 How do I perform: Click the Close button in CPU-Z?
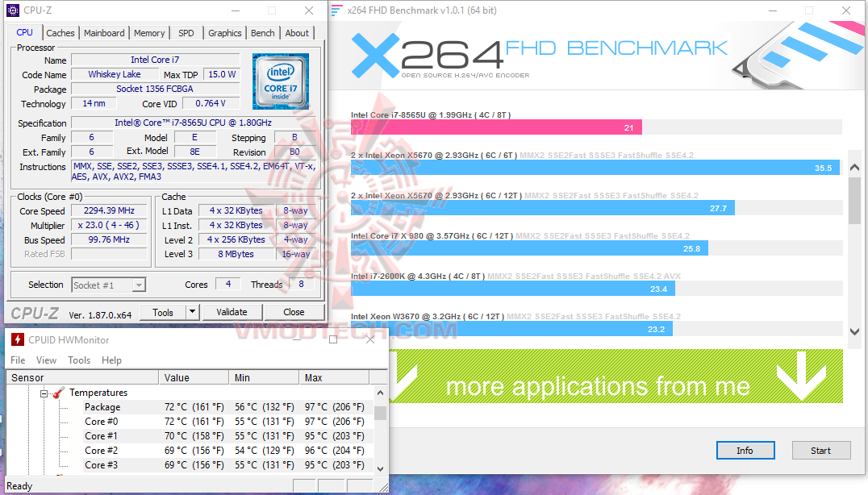click(x=294, y=312)
